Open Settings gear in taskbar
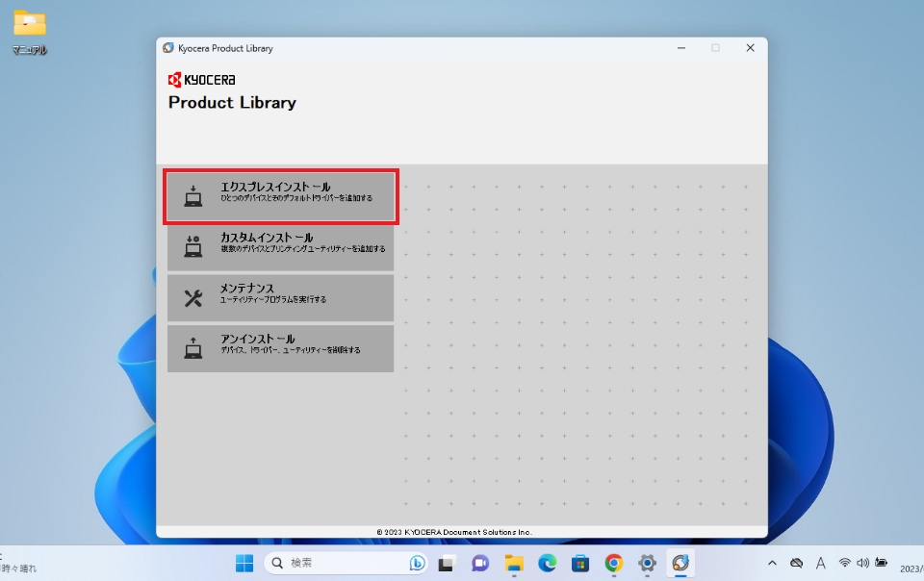924x581 pixels. (x=648, y=563)
